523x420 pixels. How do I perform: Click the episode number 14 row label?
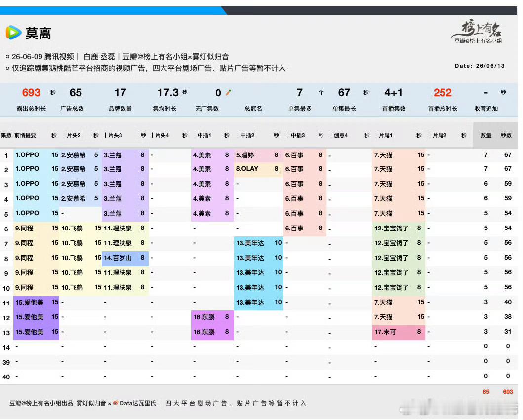pos(6,347)
